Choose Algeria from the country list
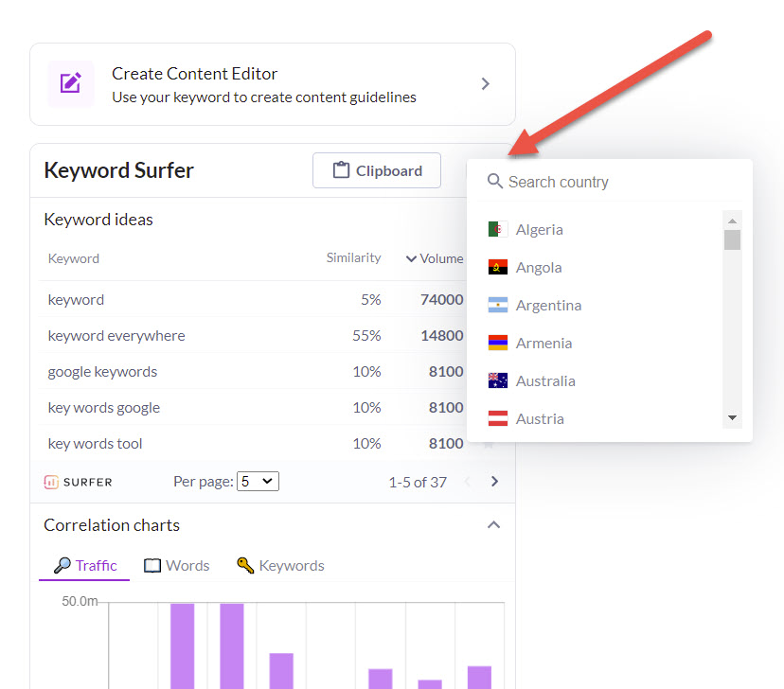This screenshot has width=784, height=689. (x=540, y=229)
